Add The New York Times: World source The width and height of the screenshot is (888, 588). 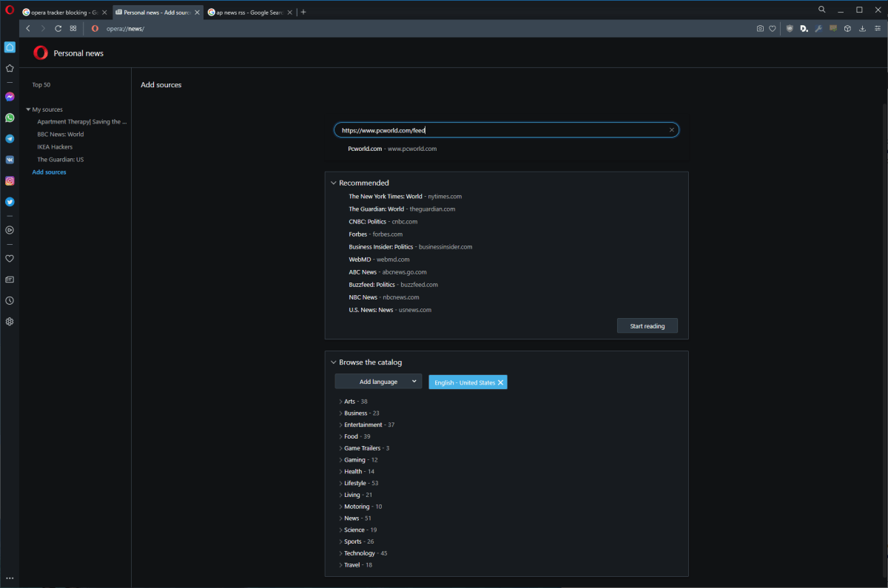point(406,197)
